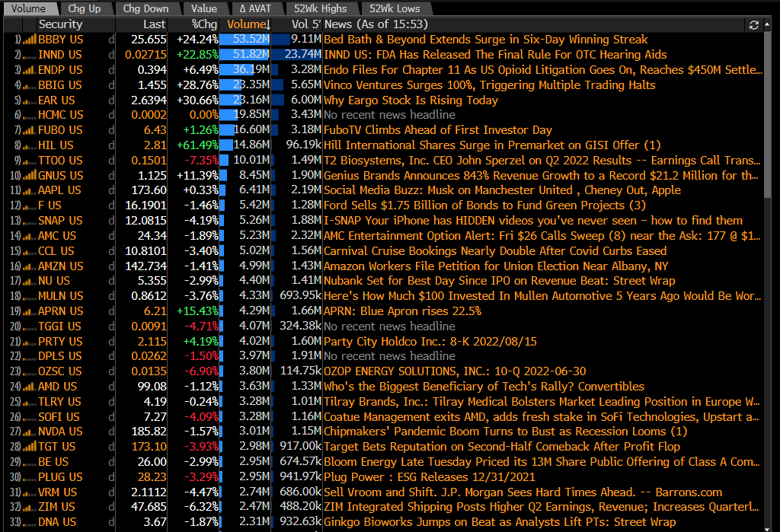Click the refresh icon beside the news header
Screen dimensions: 780x532
(753, 25)
